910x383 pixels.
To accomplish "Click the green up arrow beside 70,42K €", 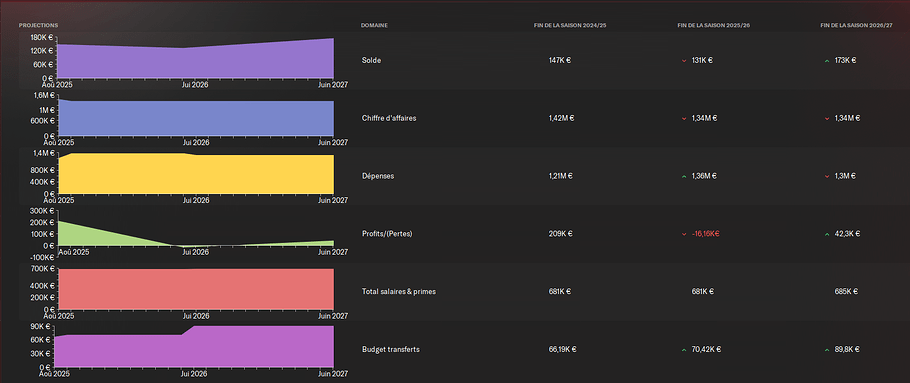I will tap(684, 350).
